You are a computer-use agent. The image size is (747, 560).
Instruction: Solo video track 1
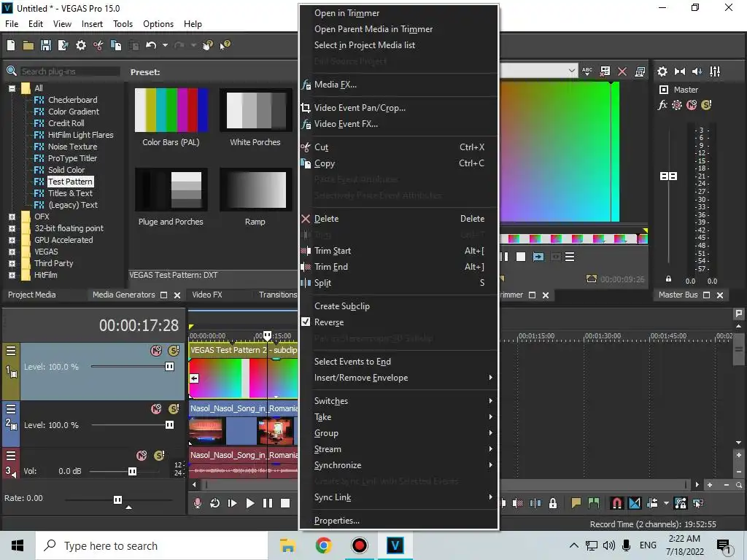(x=174, y=351)
